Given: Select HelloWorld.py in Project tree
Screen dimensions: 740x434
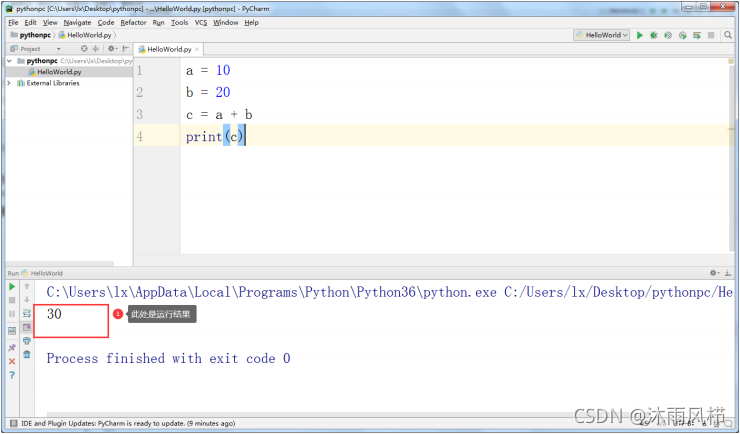Looking at the screenshot, I should coord(59,72).
